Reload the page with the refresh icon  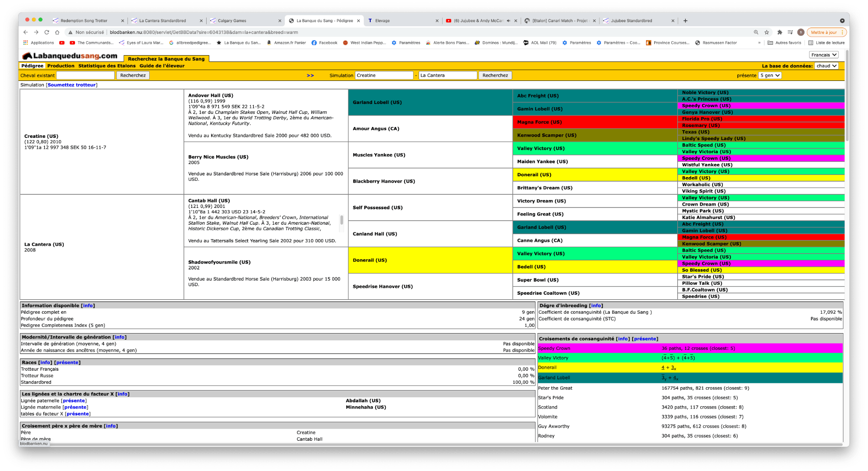47,32
